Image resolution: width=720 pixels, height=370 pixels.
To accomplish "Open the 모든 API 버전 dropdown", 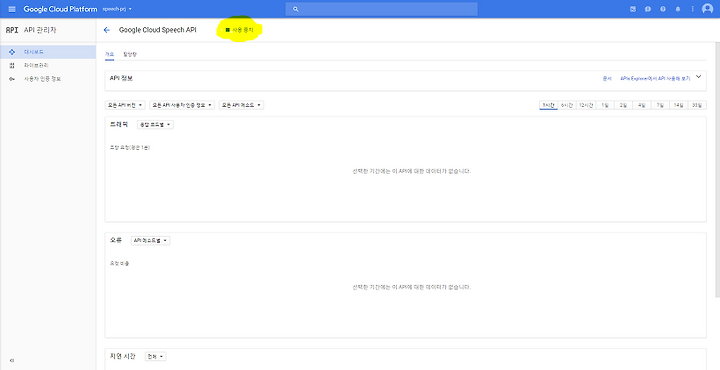I will (125, 105).
